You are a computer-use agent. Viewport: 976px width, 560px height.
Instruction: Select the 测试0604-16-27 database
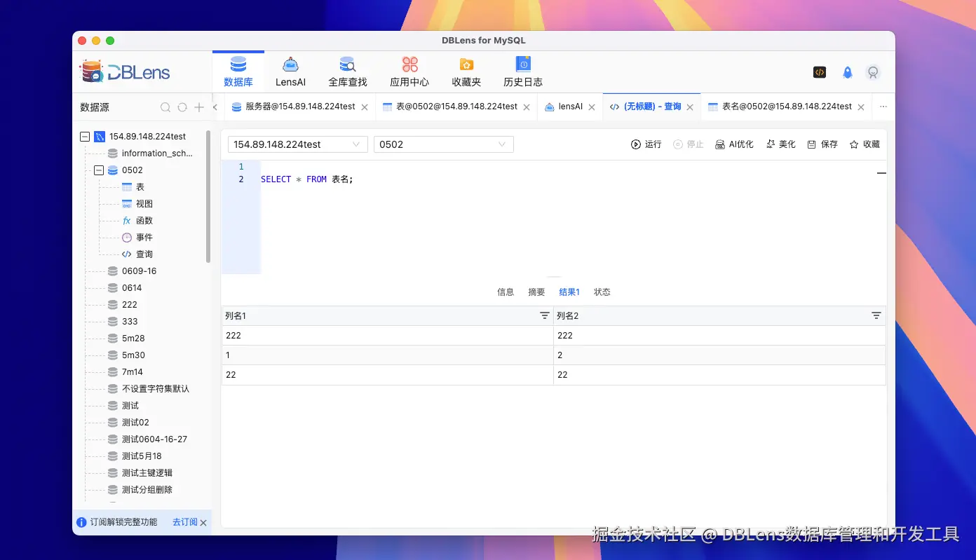[x=147, y=439]
